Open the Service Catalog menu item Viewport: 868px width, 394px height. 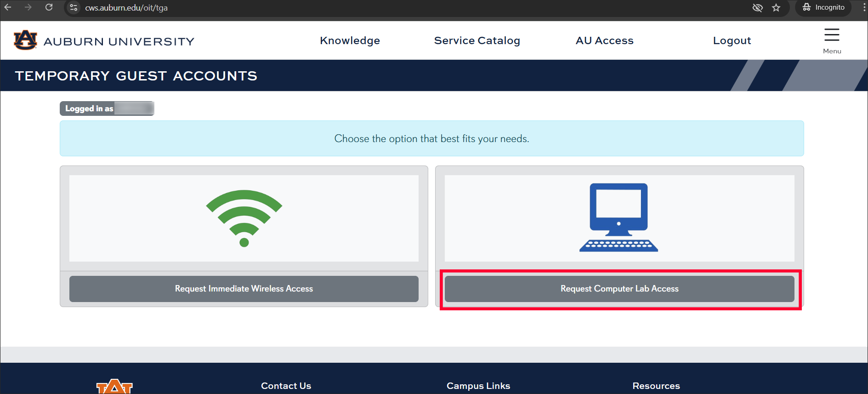(477, 40)
